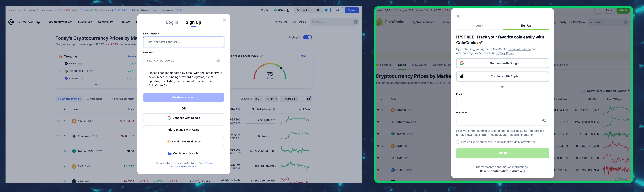The image size is (644, 192).
Task: Open the Filters options on CoinMarketCap
Action: coord(271,99)
